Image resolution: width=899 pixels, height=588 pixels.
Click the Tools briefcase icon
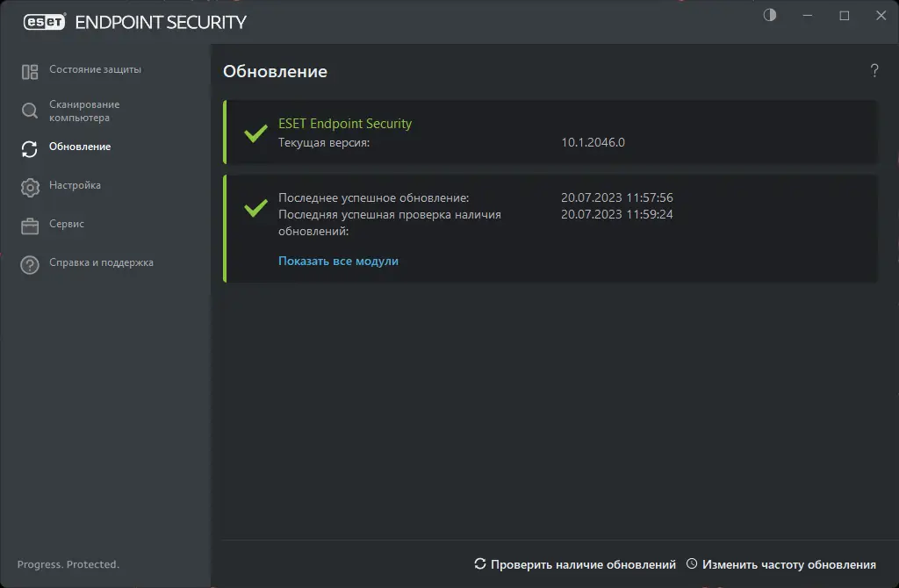30,226
